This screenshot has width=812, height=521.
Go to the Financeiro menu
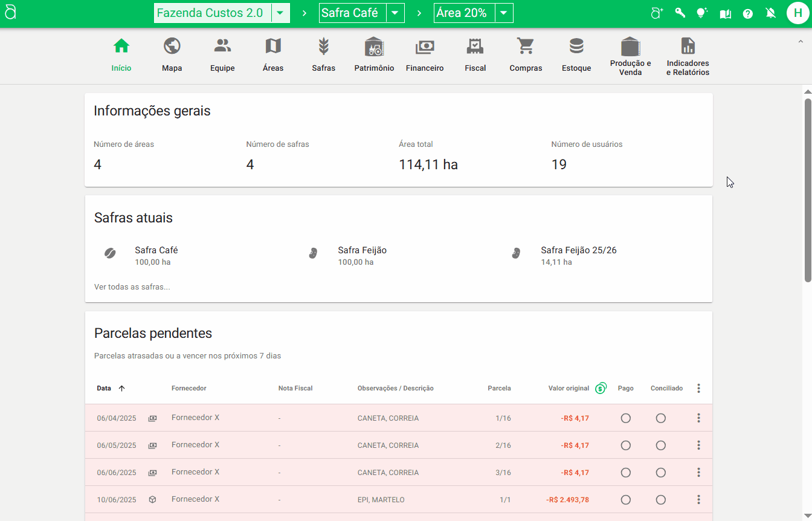[425, 54]
